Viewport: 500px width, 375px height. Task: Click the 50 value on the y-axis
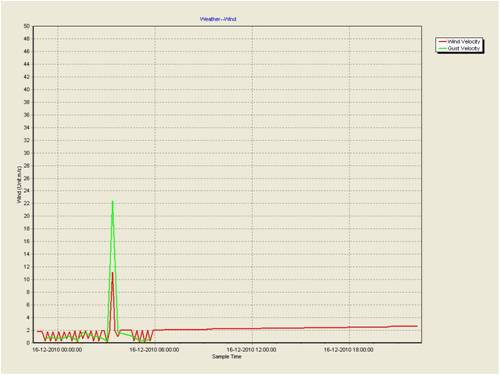[x=27, y=26]
